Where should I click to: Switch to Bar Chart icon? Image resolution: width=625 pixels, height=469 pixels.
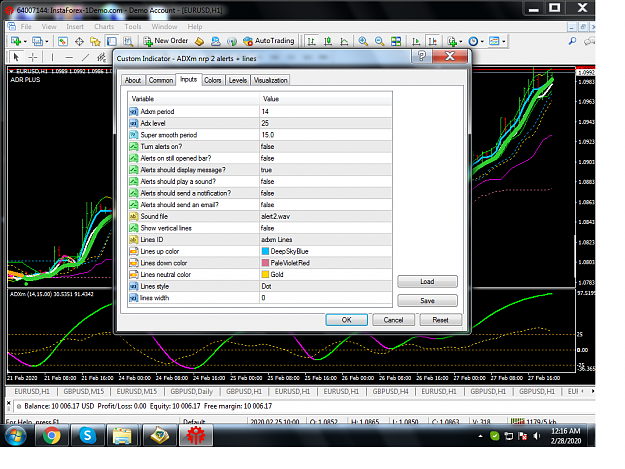(x=312, y=41)
